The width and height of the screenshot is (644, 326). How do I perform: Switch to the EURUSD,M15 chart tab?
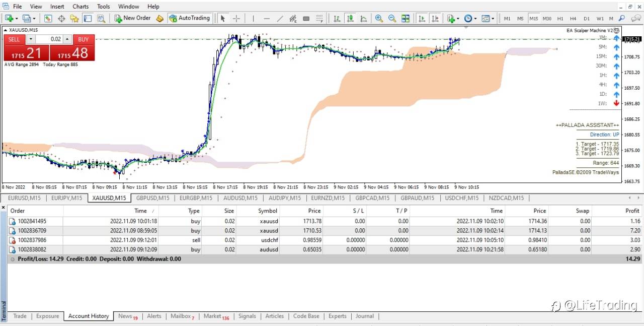[x=25, y=198]
